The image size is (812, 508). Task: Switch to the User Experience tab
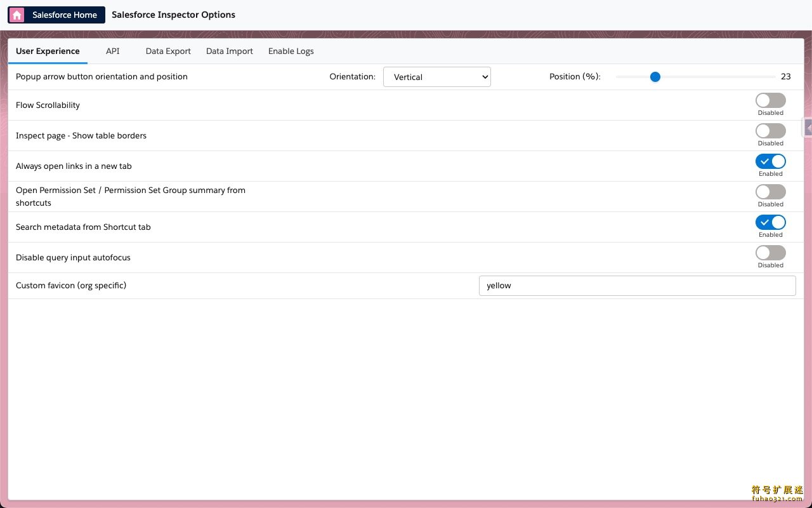tap(48, 51)
